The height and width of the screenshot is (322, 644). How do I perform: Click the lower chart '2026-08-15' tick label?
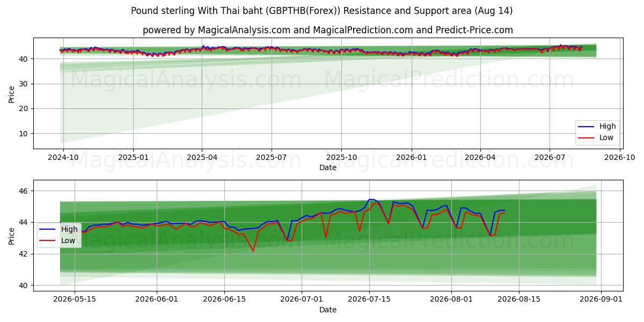tap(518, 300)
